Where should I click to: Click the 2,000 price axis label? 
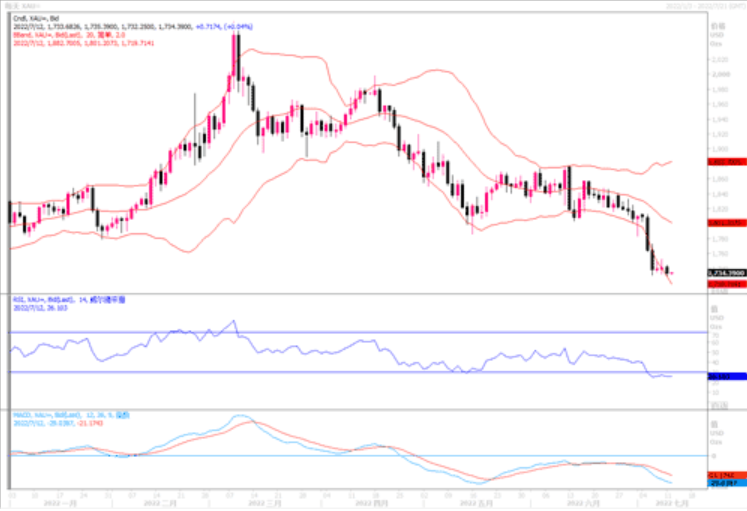720,74
